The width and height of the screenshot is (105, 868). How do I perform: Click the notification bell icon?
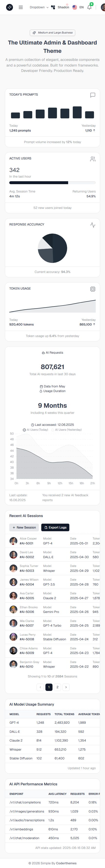pos(90,7)
